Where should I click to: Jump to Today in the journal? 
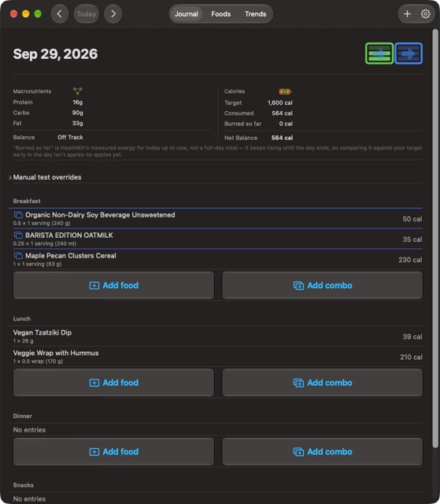click(87, 14)
